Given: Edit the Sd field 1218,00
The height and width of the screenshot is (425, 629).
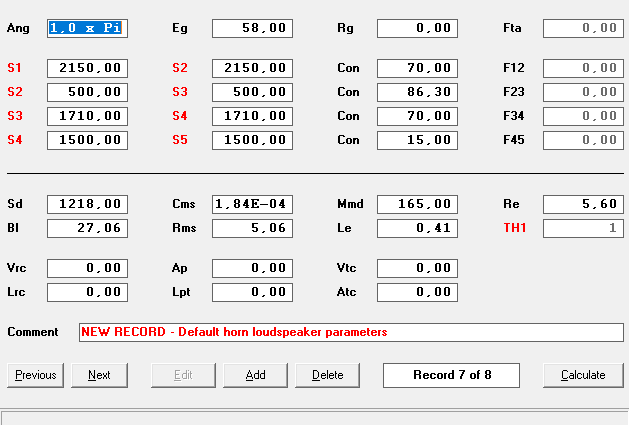Looking at the screenshot, I should tap(87, 204).
